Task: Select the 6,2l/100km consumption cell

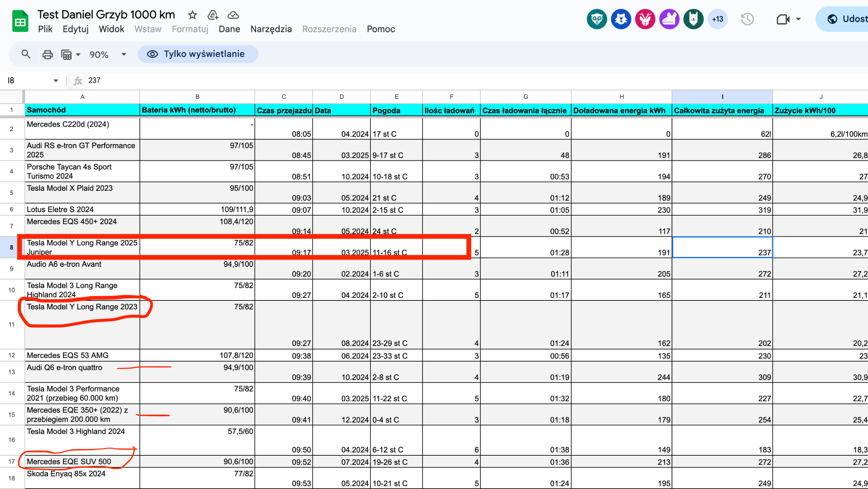Action: (x=820, y=129)
